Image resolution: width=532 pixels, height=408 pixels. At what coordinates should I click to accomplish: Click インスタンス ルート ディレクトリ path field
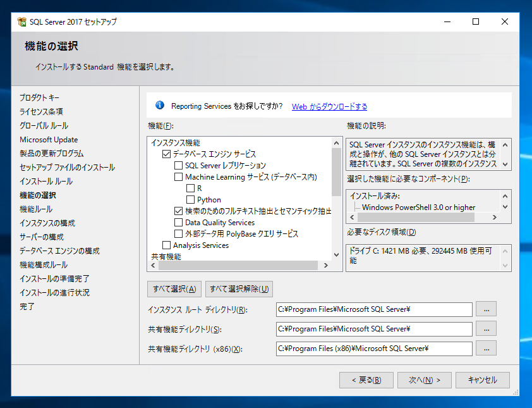(x=374, y=309)
